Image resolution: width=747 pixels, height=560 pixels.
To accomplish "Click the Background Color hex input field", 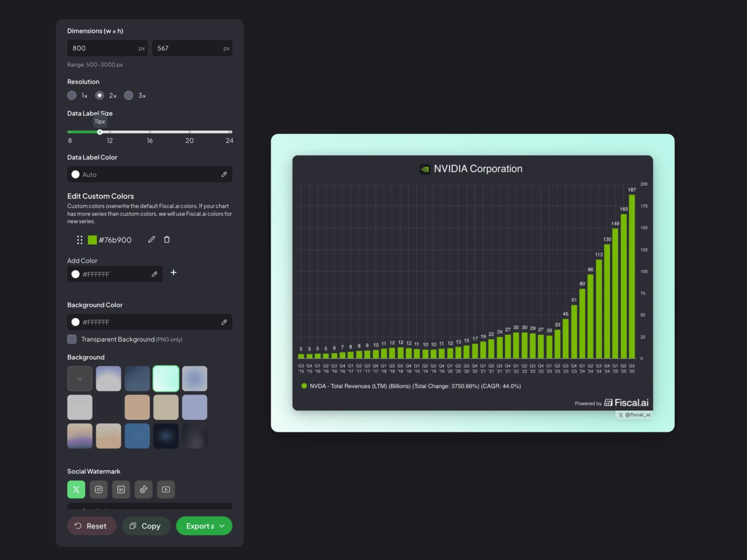I will 150,322.
